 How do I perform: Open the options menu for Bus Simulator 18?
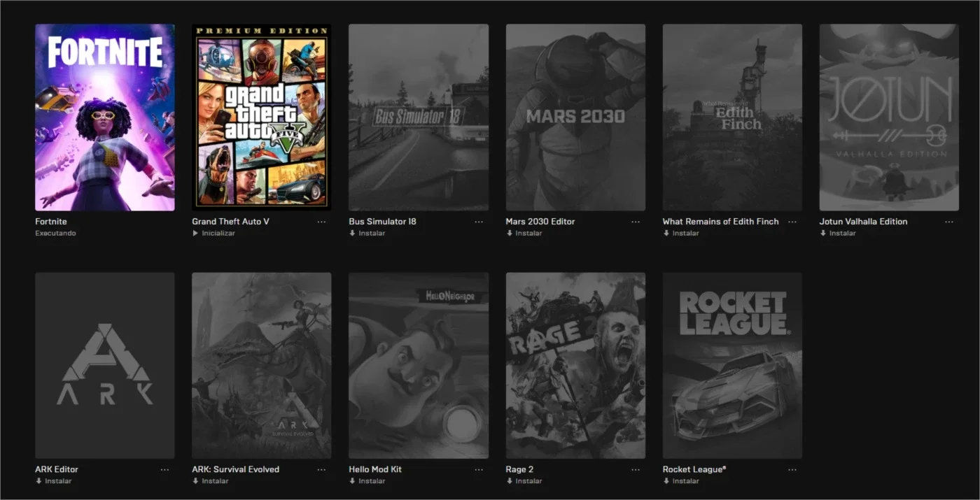coord(478,222)
